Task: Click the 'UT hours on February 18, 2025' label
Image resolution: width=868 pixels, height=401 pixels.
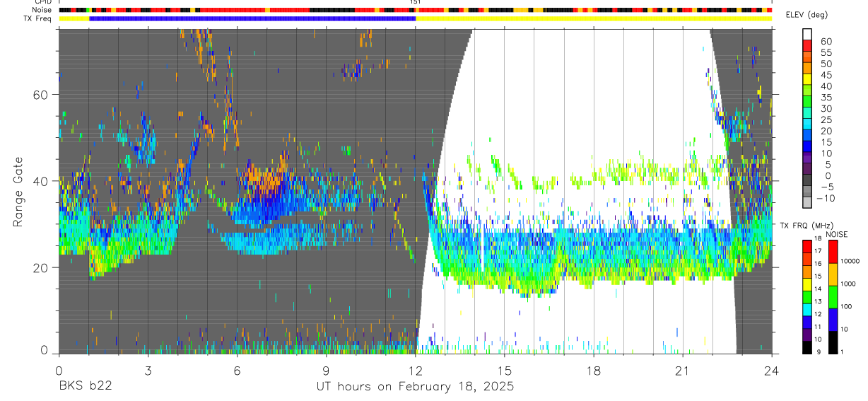Action: (415, 387)
